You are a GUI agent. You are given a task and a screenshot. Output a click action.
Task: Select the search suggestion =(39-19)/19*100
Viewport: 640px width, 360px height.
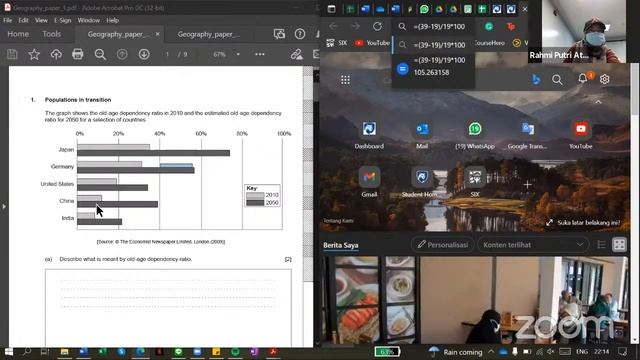click(434, 45)
